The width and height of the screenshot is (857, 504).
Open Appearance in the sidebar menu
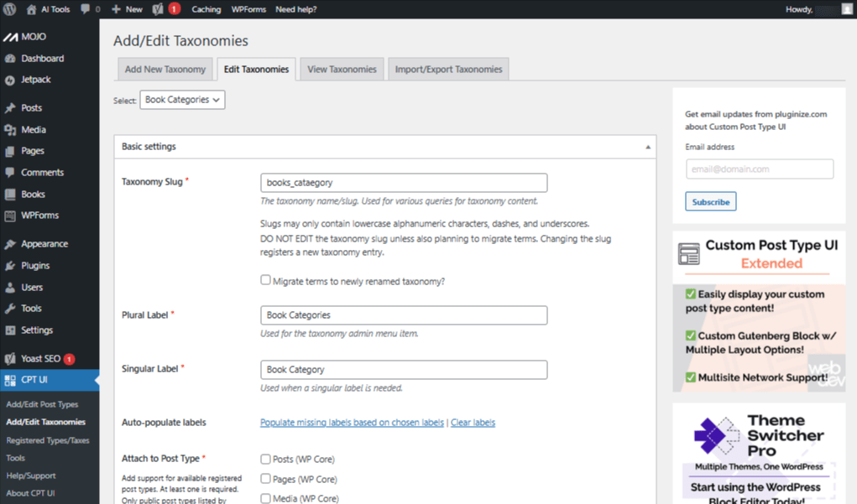[44, 244]
